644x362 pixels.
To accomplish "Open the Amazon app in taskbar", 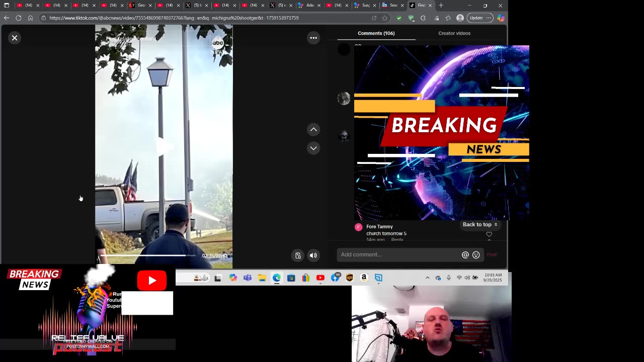I will pos(364,278).
